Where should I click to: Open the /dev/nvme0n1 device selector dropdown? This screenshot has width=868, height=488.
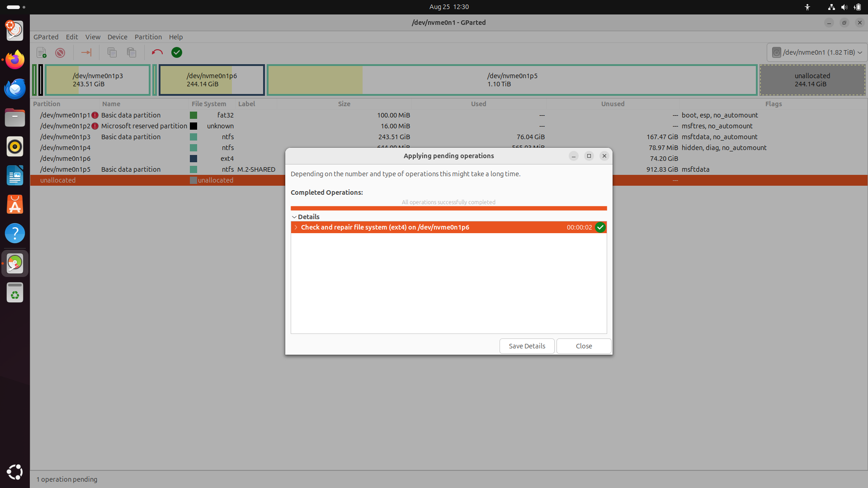[817, 52]
